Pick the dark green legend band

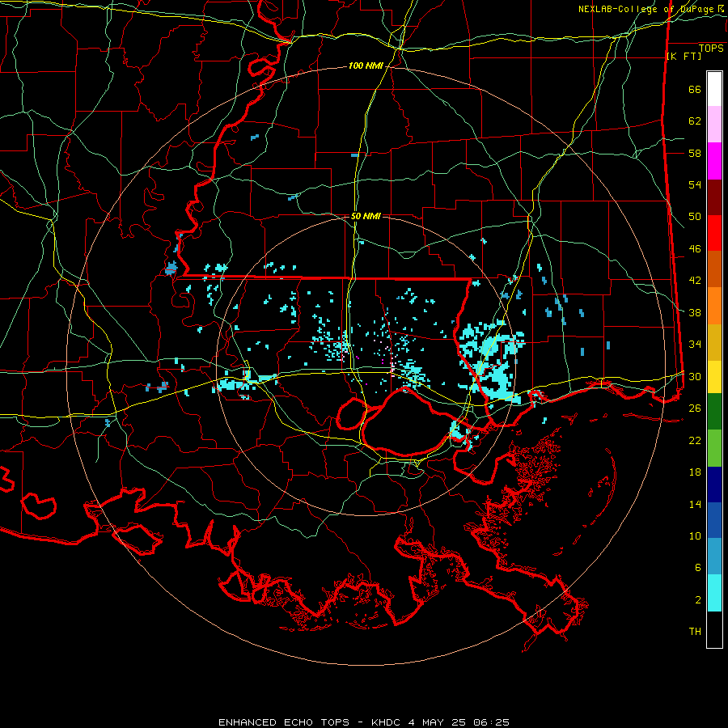[x=714, y=412]
